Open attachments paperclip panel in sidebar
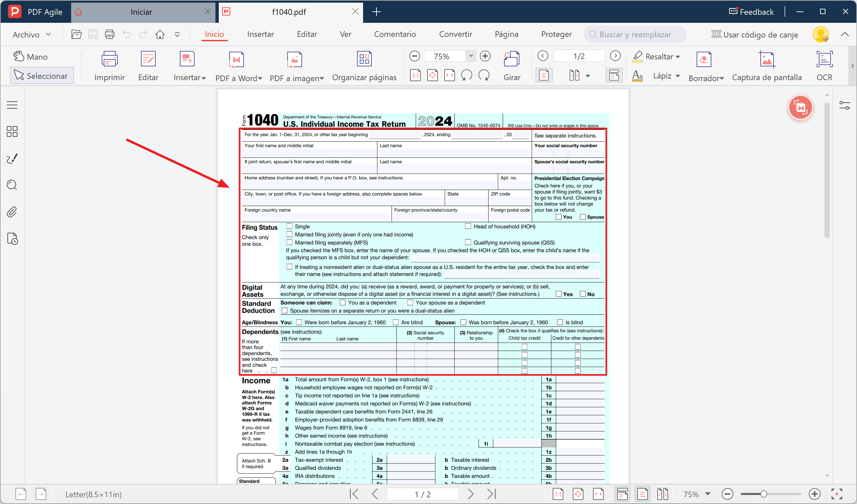857x504 pixels. coord(12,212)
